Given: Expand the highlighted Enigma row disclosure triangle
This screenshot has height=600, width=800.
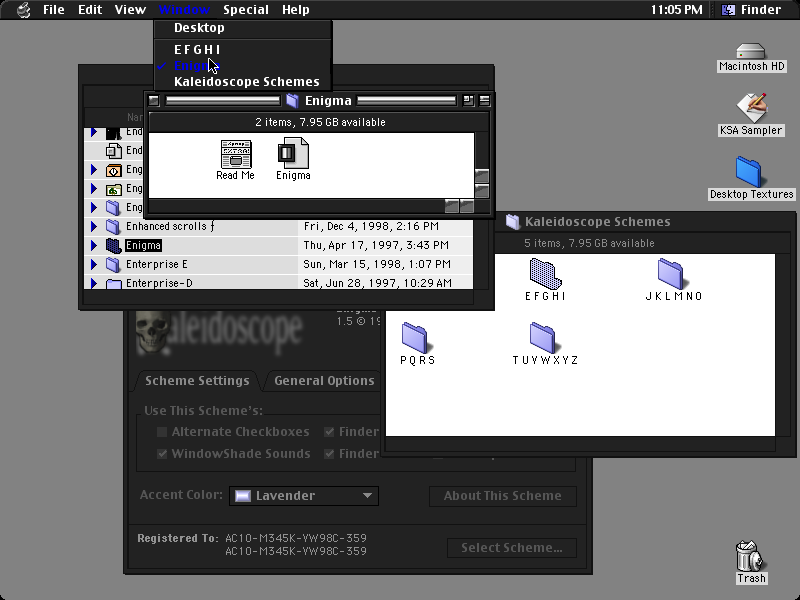Looking at the screenshot, I should click(x=94, y=245).
